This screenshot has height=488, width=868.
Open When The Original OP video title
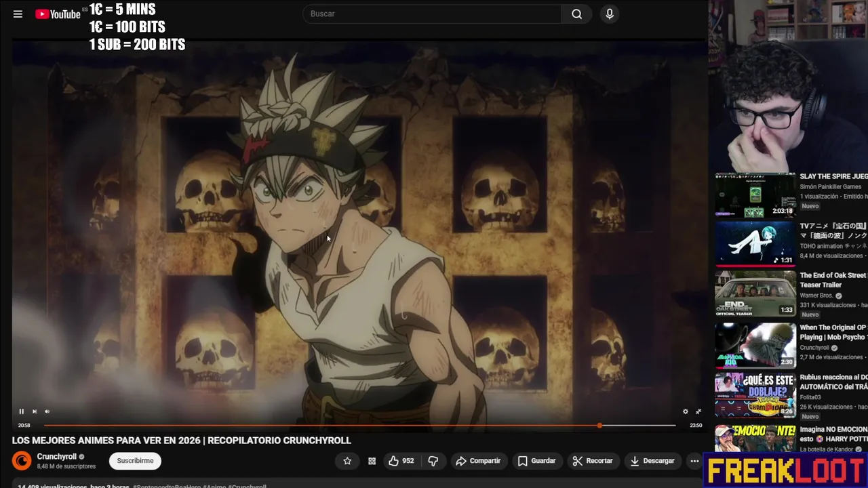[x=833, y=332]
